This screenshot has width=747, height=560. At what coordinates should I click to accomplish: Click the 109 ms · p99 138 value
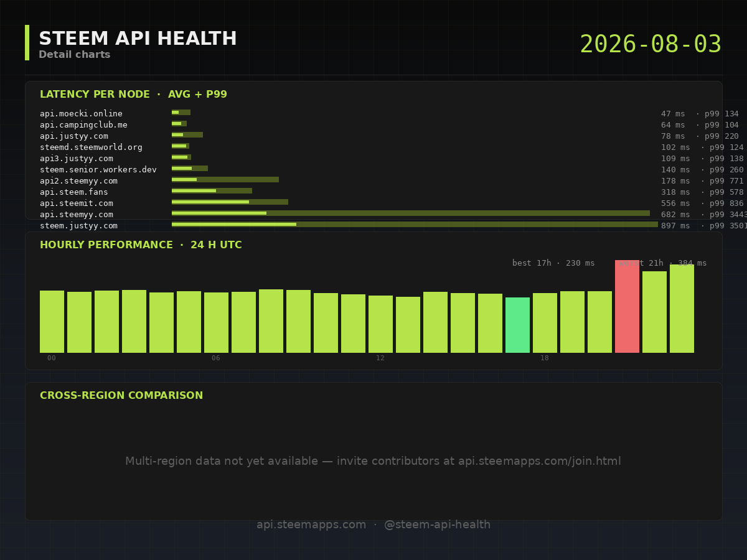pyautogui.click(x=702, y=159)
